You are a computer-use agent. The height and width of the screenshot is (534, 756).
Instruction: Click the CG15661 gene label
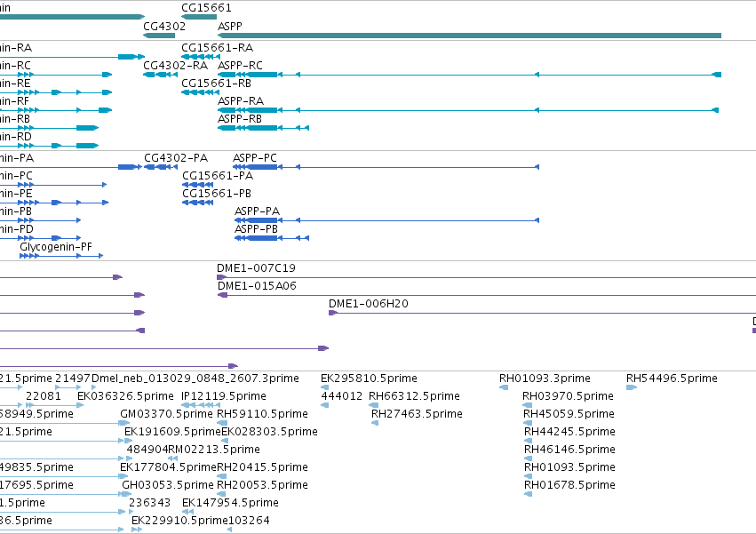point(206,8)
